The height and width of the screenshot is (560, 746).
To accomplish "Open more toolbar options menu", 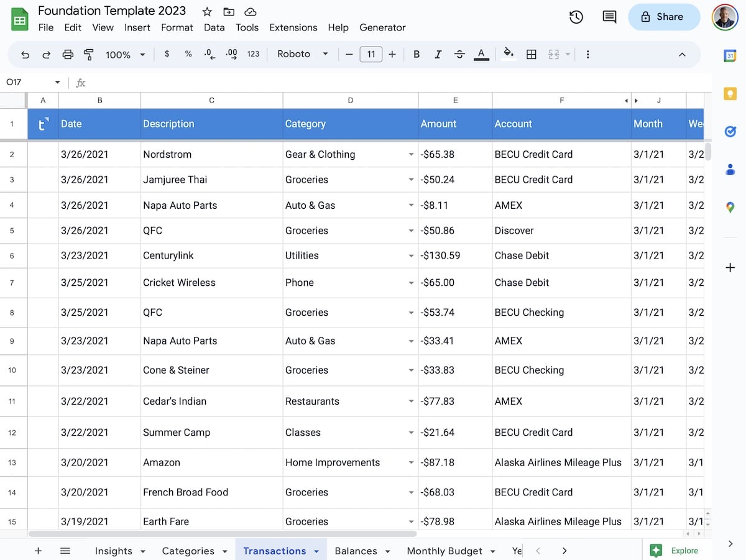I will (x=587, y=55).
